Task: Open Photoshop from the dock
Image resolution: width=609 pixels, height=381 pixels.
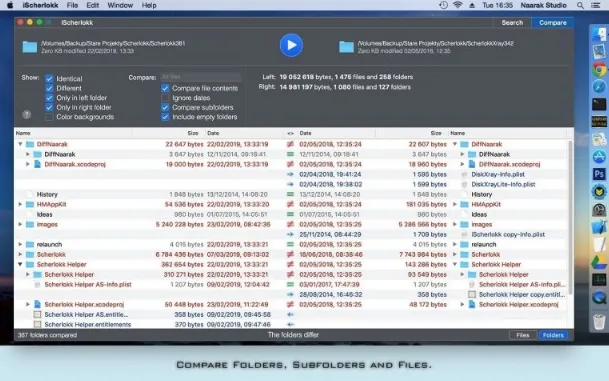Action: (599, 174)
